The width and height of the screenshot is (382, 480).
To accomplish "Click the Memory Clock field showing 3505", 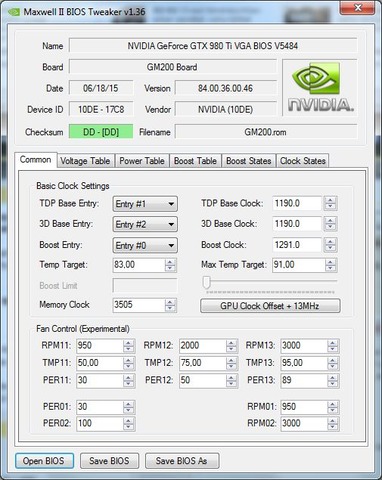I will (139, 305).
